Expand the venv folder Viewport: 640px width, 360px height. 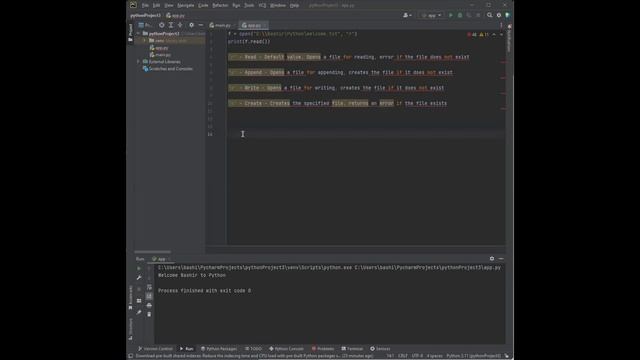click(144, 40)
